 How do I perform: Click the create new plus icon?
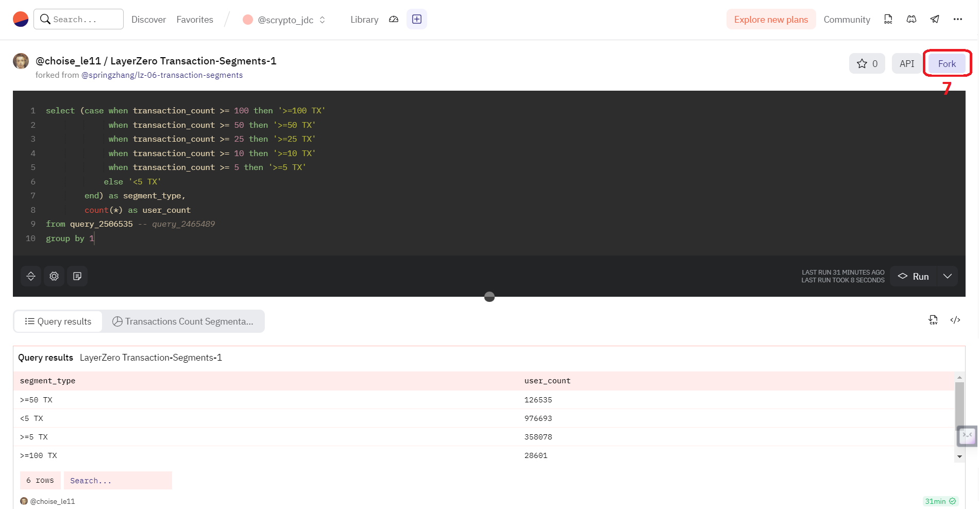(417, 19)
